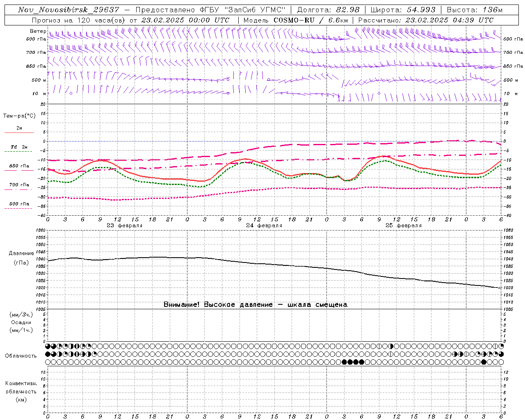Viewport: 525px width, 420px height.
Task: Click the dashed line sample under Td 2м
Action: (19, 152)
